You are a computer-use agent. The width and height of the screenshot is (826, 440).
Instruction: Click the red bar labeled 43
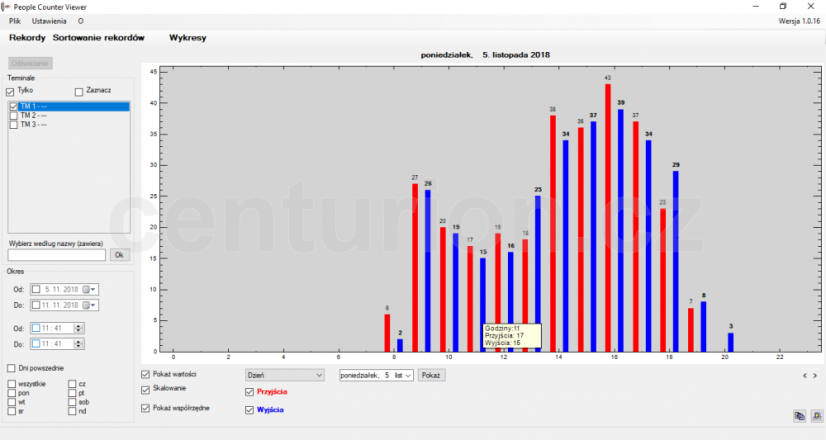[x=608, y=218]
